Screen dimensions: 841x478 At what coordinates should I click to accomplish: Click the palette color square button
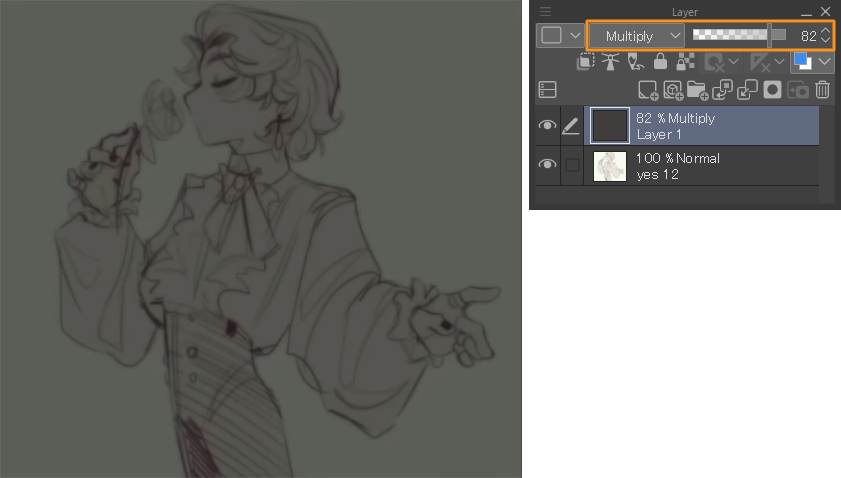pos(552,35)
